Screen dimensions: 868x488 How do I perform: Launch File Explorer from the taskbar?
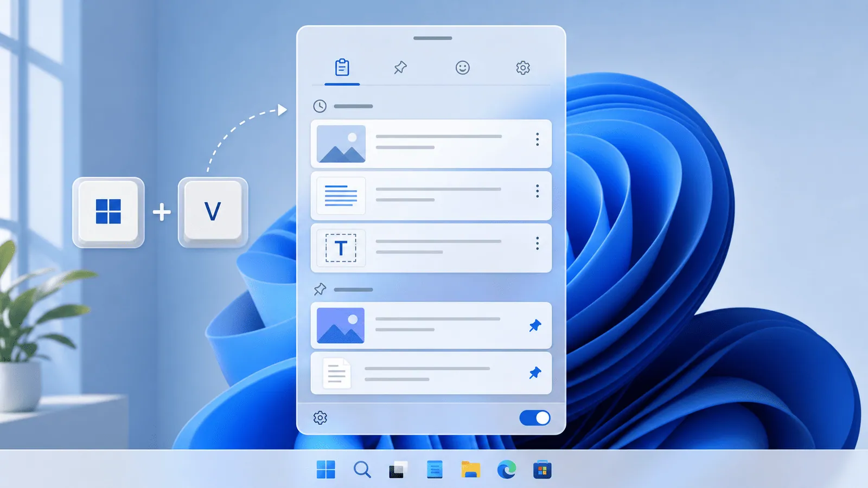click(x=470, y=470)
